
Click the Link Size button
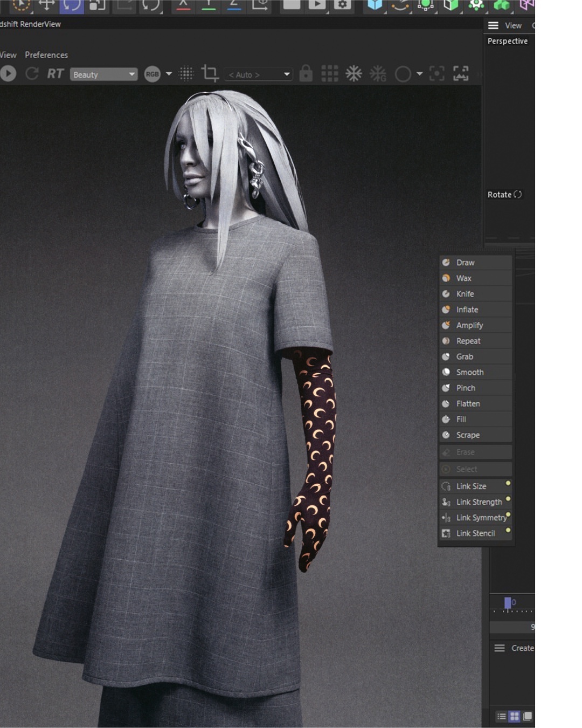(x=471, y=486)
